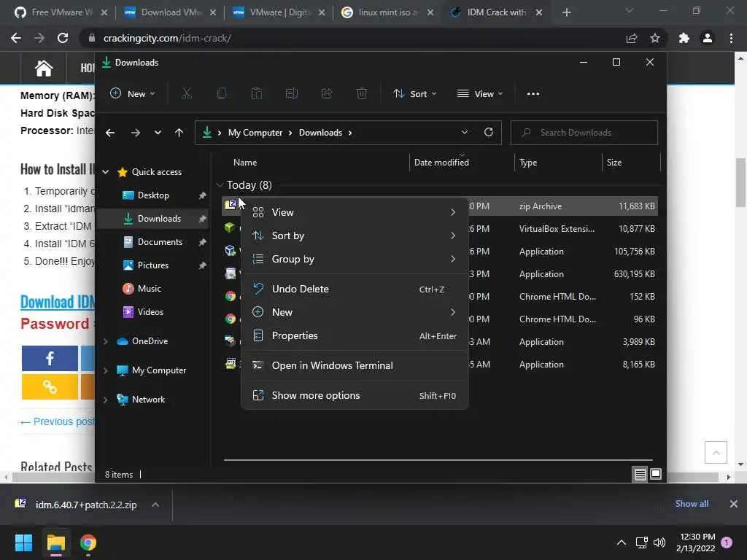Switch to details view icon in status bar

click(x=640, y=474)
